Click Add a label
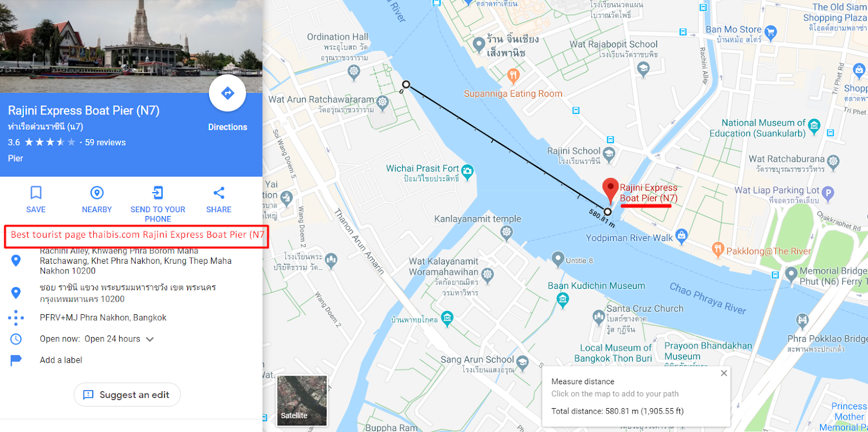This screenshot has height=432, width=868. 61,360
